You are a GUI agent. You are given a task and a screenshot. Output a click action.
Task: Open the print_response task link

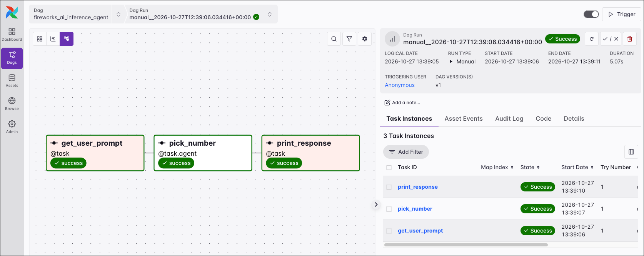418,187
